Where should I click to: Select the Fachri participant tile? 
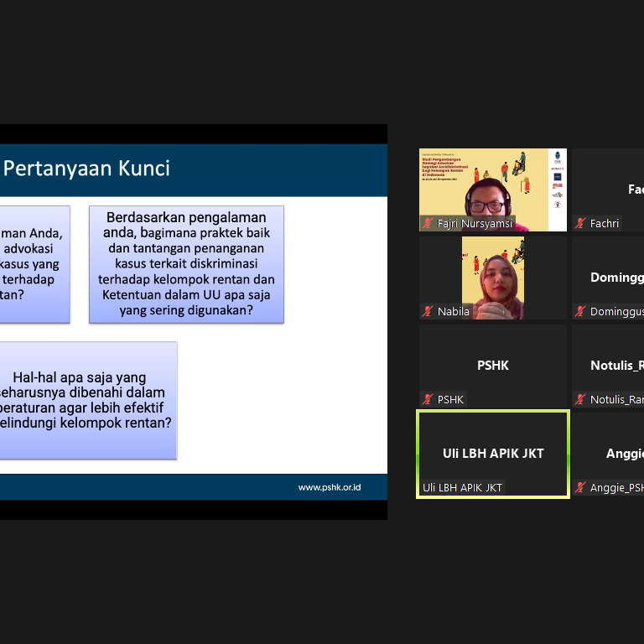(x=608, y=190)
